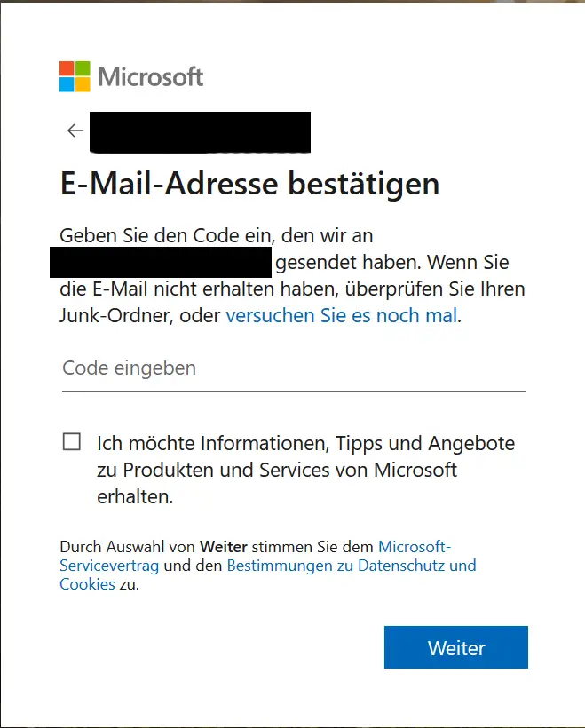Screen dimensions: 585x728
Task: Click the Microsoft logo
Action: click(130, 76)
